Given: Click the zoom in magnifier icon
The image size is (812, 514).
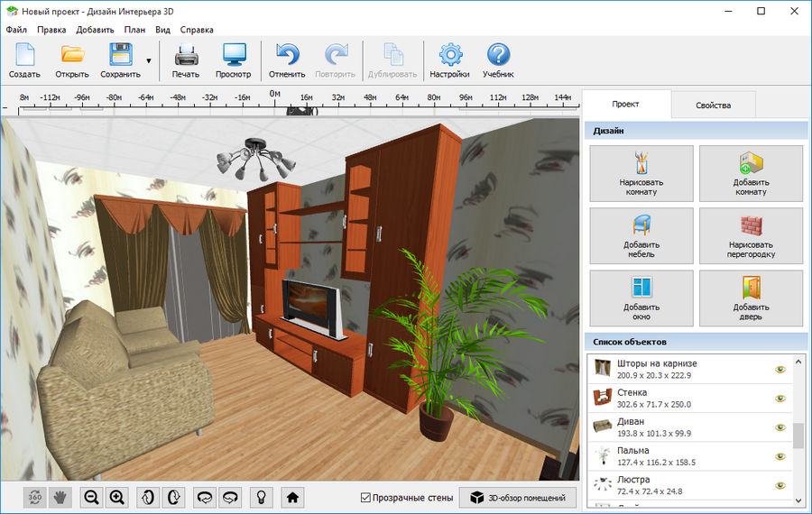Looking at the screenshot, I should [x=117, y=498].
